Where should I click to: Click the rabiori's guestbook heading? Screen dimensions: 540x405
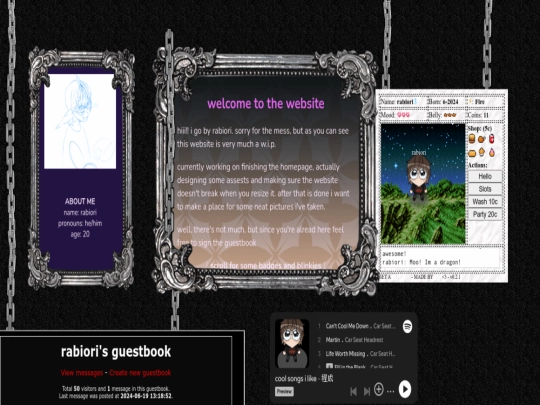(x=116, y=352)
